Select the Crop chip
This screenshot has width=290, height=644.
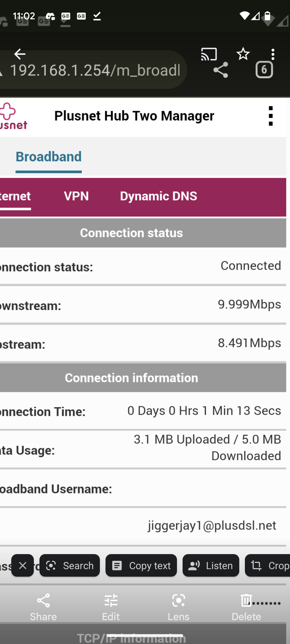[269, 565]
